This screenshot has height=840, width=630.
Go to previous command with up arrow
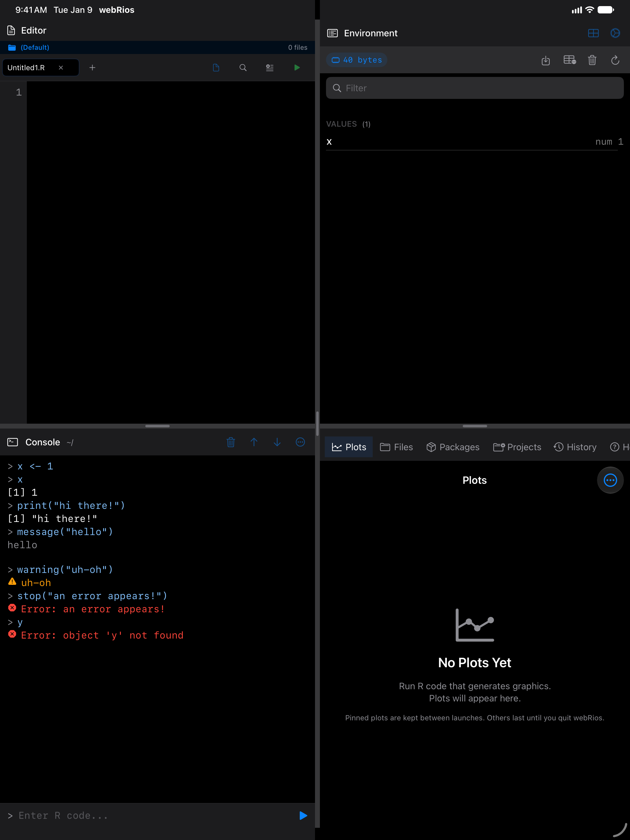point(254,442)
